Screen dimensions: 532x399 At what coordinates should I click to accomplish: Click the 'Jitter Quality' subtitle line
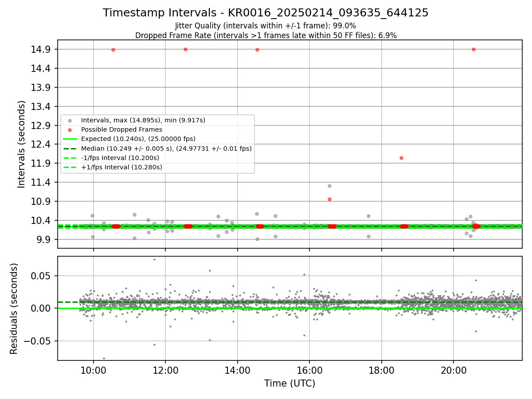(266, 26)
